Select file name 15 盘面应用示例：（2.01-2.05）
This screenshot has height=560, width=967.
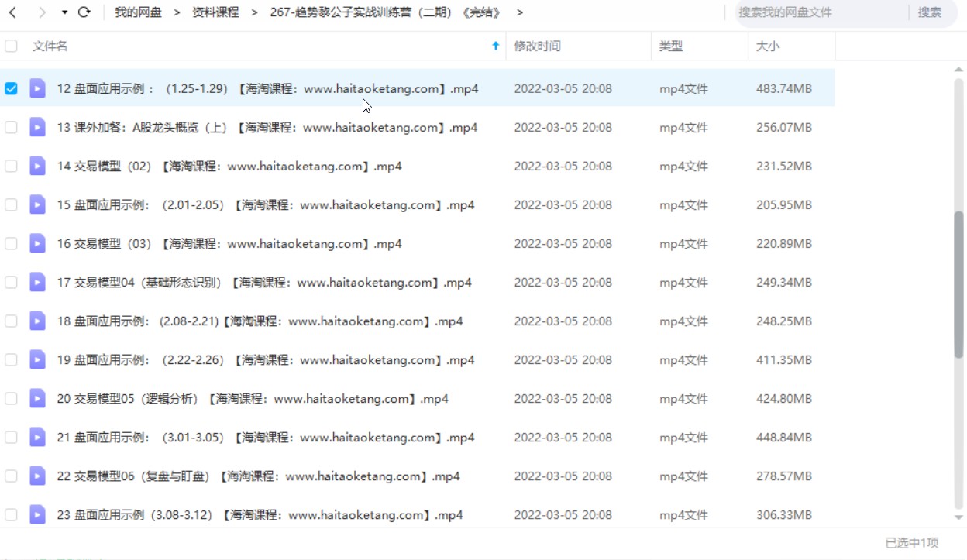[x=266, y=204]
